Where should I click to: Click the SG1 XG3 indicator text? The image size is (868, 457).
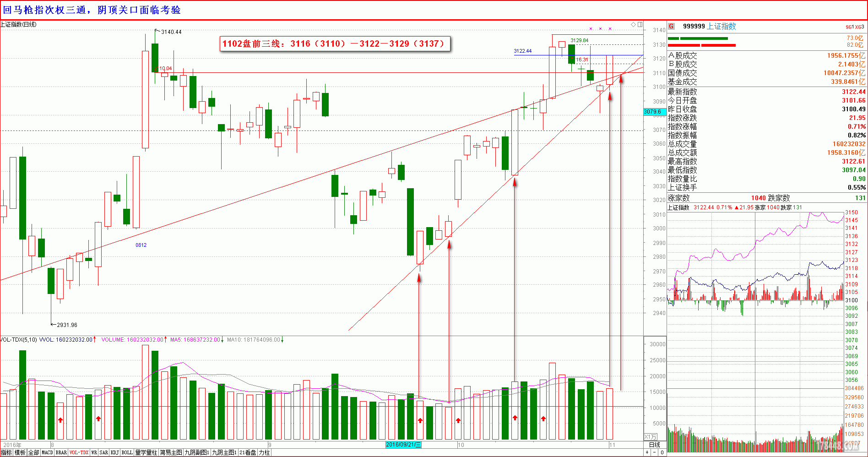(x=855, y=27)
